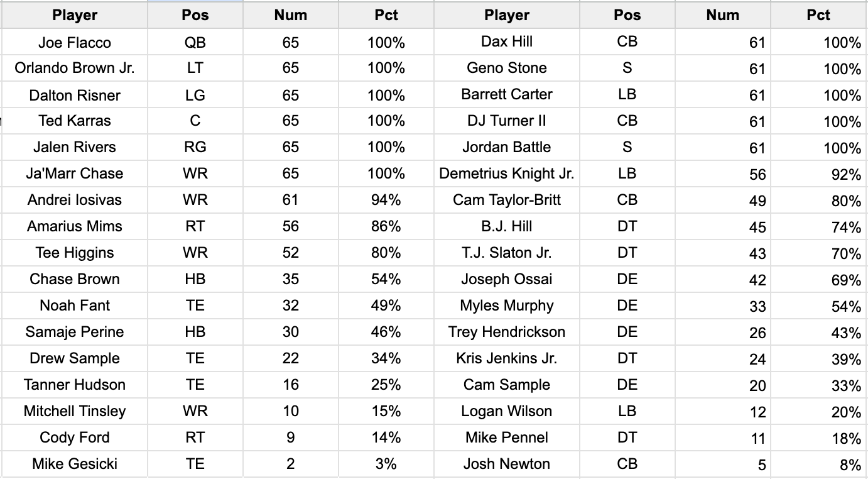
Task: Select the Player header above Joe Flacco
Action: point(74,15)
